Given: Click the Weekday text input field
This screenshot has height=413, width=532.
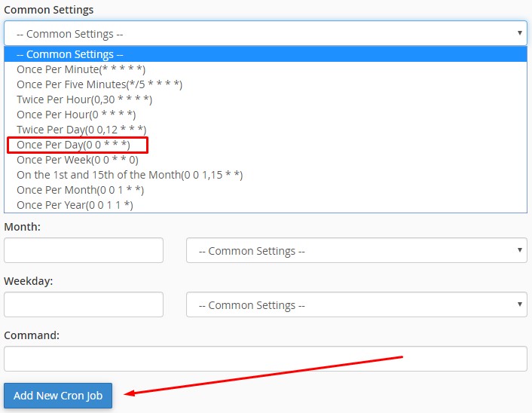Looking at the screenshot, I should [84, 304].
